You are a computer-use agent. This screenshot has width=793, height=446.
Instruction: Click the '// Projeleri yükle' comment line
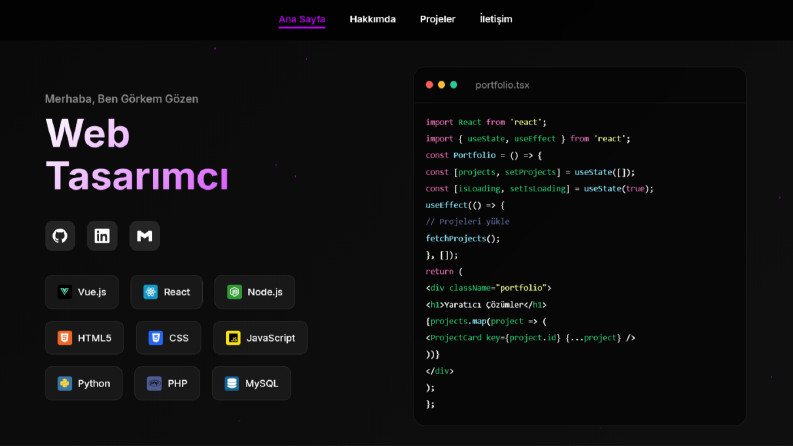[467, 221]
